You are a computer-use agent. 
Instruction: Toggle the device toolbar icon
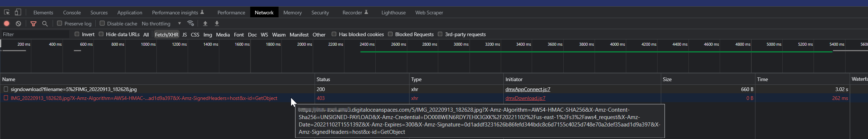18,13
